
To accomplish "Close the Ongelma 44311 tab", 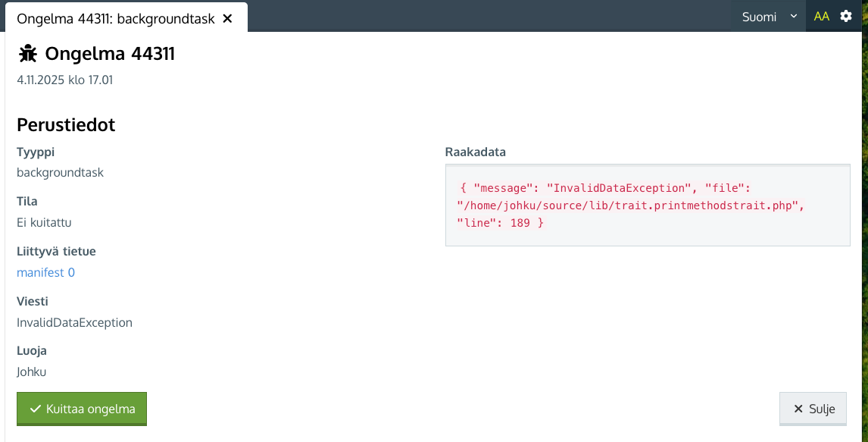I will (227, 18).
